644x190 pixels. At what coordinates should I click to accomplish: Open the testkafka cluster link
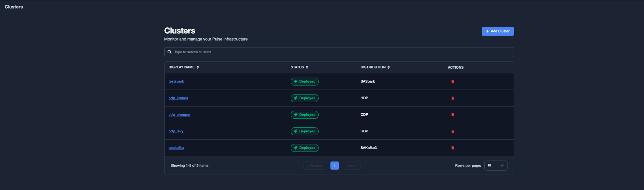click(176, 148)
